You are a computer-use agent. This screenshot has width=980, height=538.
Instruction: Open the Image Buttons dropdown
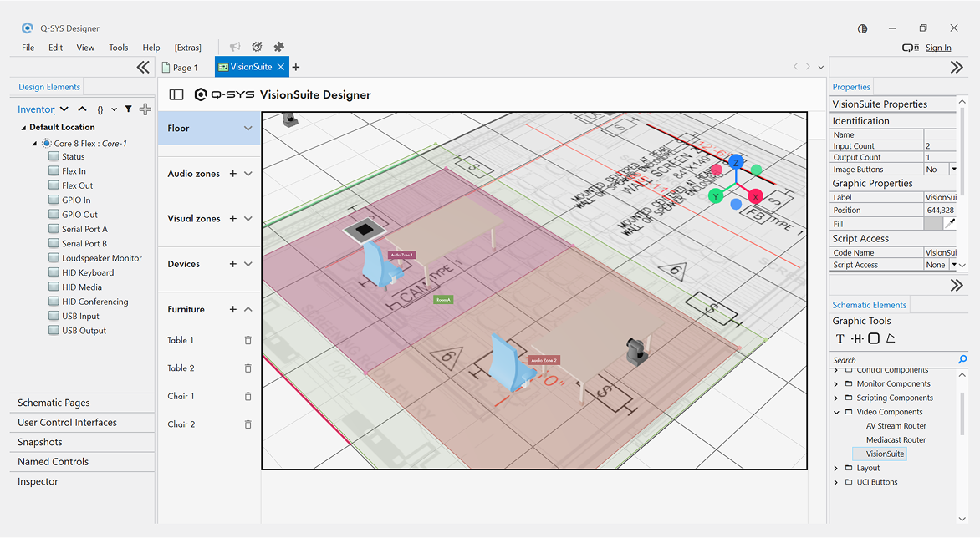click(x=953, y=170)
